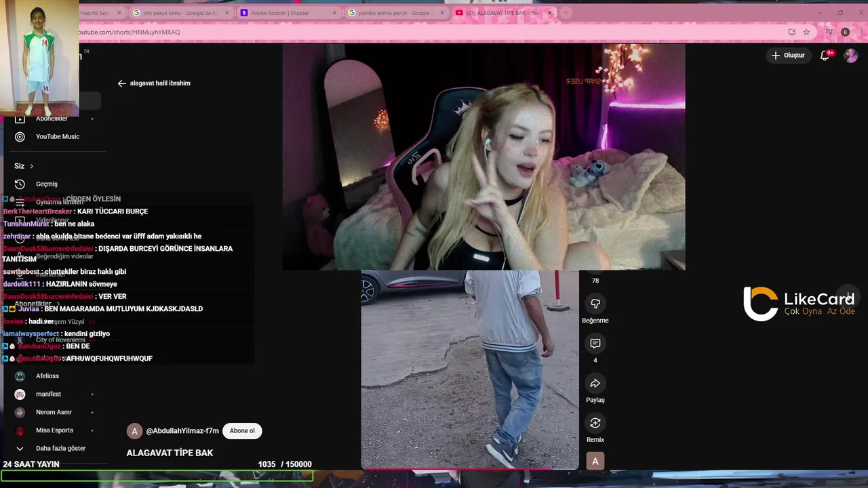Image resolution: width=868 pixels, height=488 pixels.
Task: Click the ALAGAVAT TİPE BAK title
Action: (x=170, y=453)
